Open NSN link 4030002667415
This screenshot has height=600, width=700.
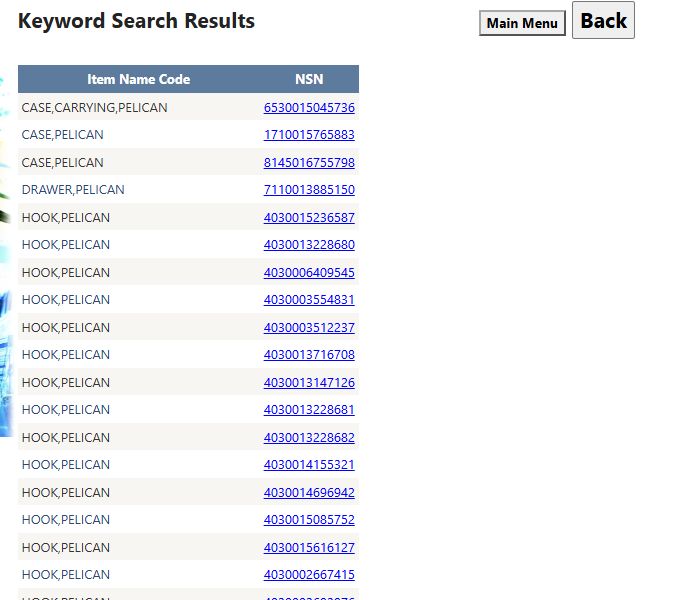(x=309, y=575)
